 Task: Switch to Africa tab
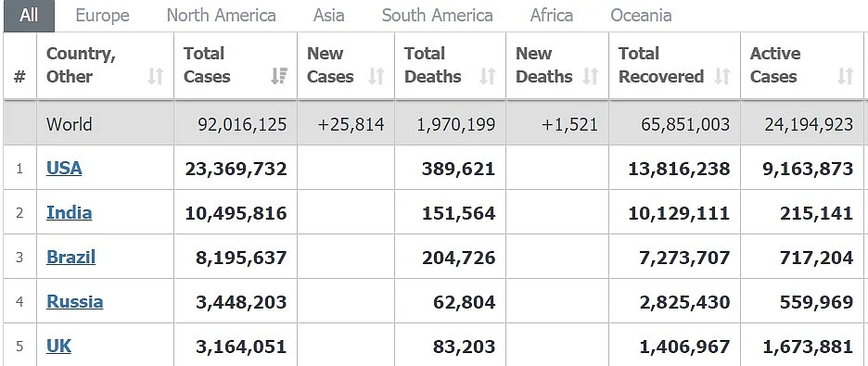pyautogui.click(x=552, y=16)
